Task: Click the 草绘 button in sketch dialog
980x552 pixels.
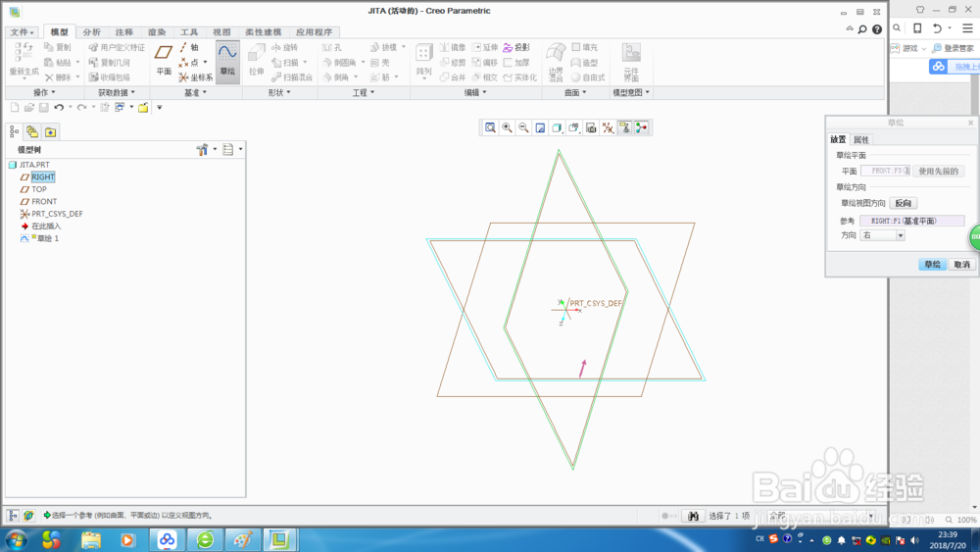Action: [933, 265]
